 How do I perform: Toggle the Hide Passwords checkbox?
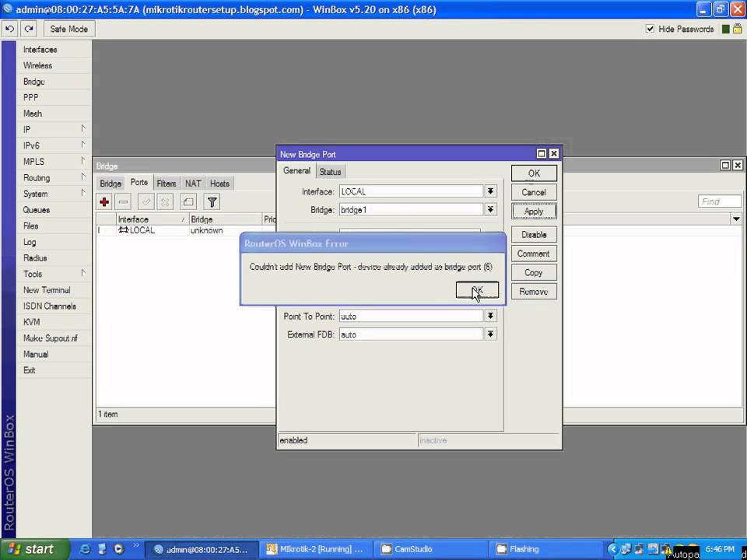[650, 29]
